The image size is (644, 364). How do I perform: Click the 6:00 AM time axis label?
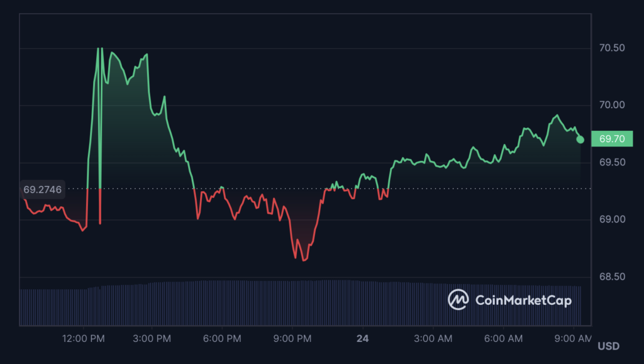click(x=504, y=339)
